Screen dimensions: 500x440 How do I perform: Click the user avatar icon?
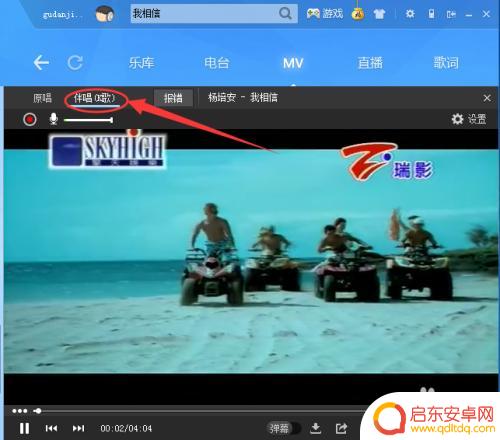point(105,14)
